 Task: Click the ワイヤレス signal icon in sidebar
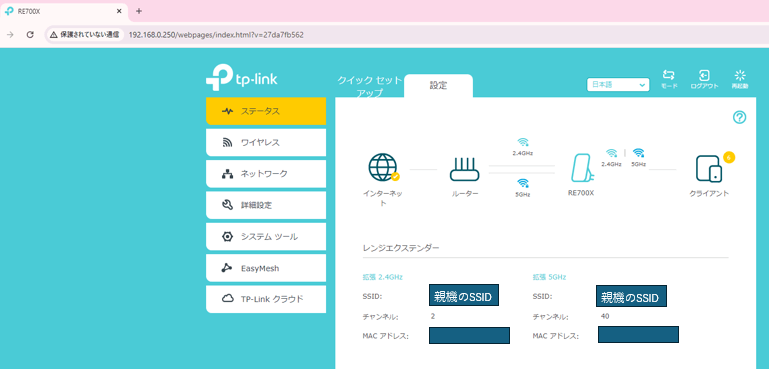click(x=227, y=142)
